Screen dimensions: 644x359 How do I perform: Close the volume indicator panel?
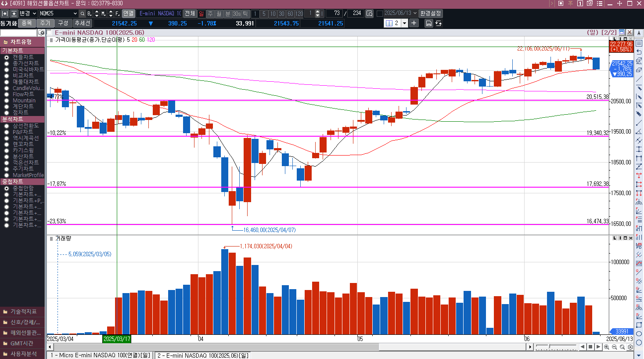point(631,238)
